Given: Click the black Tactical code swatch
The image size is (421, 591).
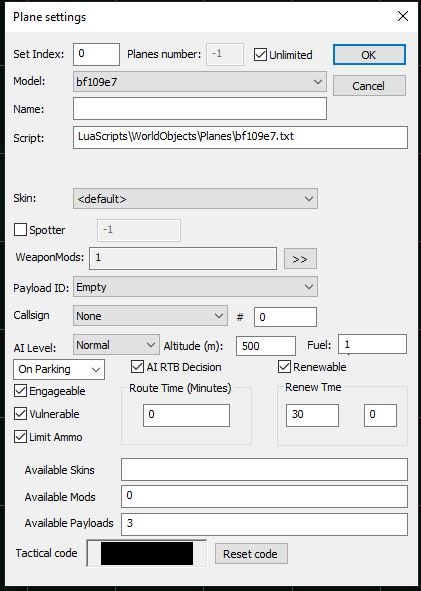Looking at the screenshot, I should [x=147, y=553].
